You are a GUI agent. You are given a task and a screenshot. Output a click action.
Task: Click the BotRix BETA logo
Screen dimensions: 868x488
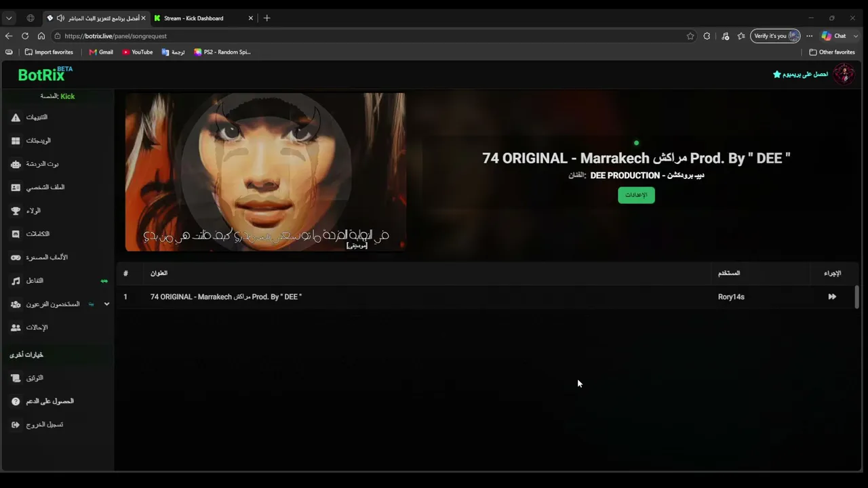45,74
